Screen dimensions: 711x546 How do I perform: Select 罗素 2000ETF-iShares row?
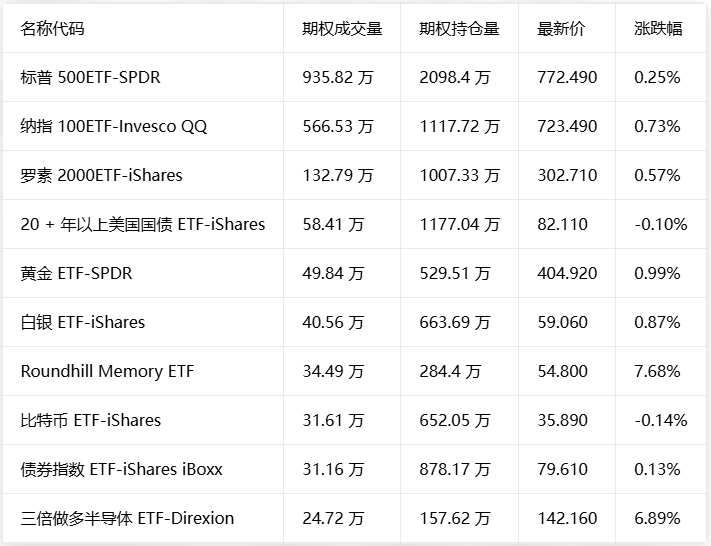coord(354,175)
